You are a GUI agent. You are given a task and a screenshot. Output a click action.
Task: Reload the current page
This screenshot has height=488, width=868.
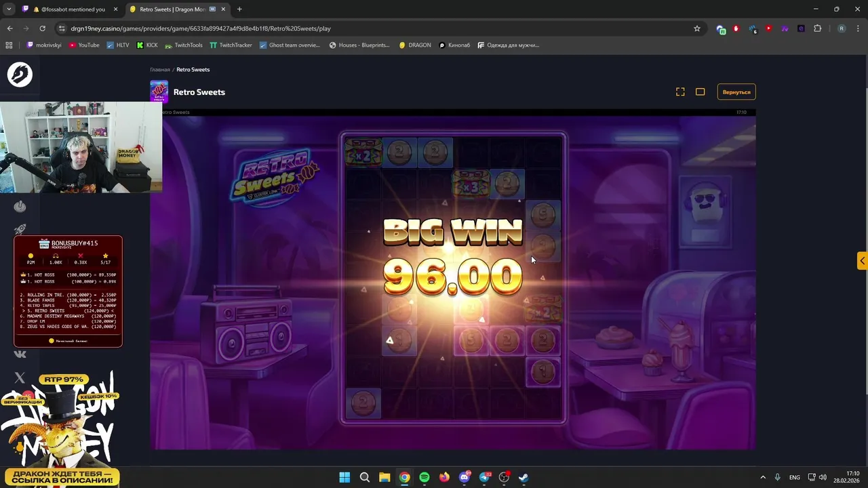click(x=42, y=28)
